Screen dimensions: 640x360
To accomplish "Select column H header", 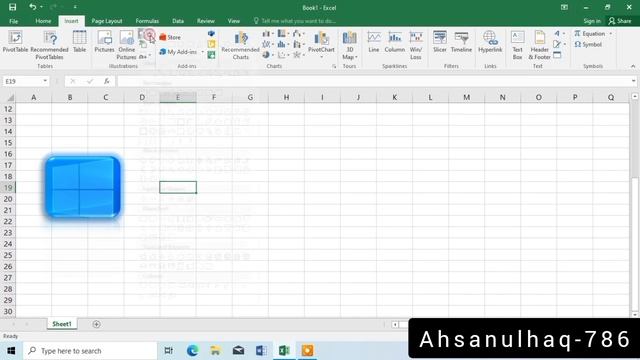I will tap(286, 98).
